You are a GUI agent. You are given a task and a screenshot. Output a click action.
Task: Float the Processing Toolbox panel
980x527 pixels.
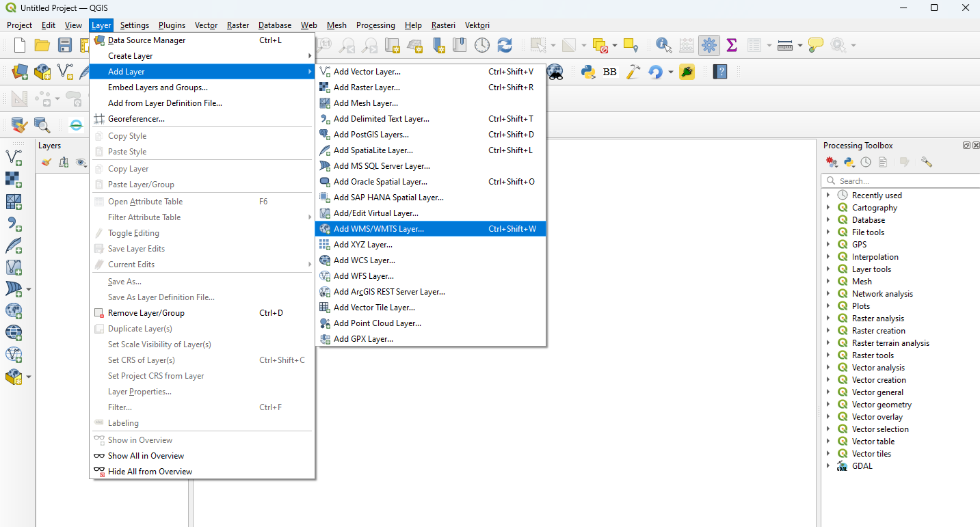click(966, 145)
